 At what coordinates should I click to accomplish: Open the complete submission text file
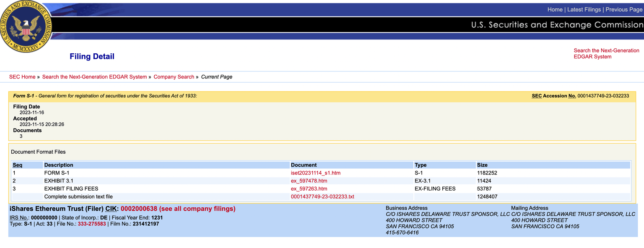322,196
